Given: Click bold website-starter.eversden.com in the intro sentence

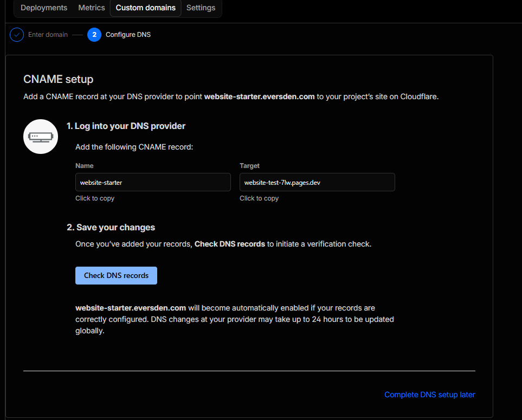Looking at the screenshot, I should 259,96.
